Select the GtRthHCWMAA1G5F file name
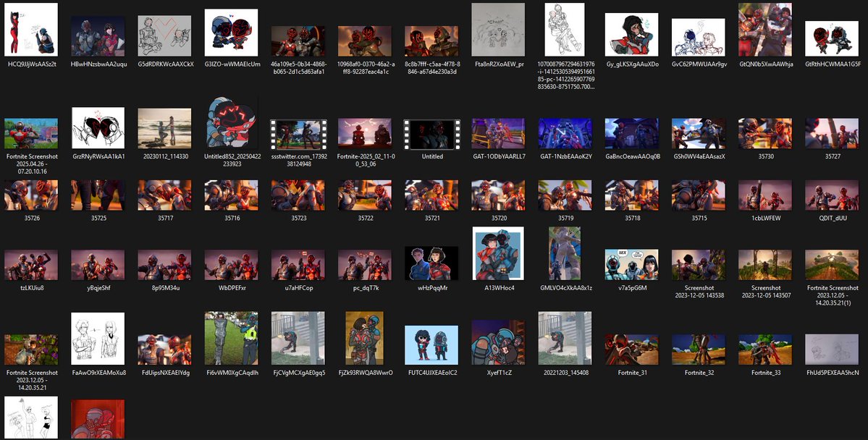The image size is (868, 440). 833,64
